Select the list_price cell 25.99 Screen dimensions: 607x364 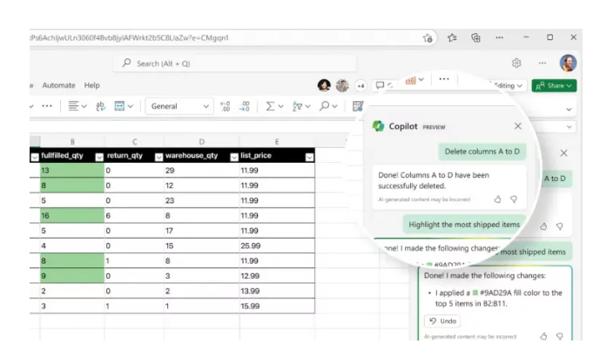click(277, 246)
